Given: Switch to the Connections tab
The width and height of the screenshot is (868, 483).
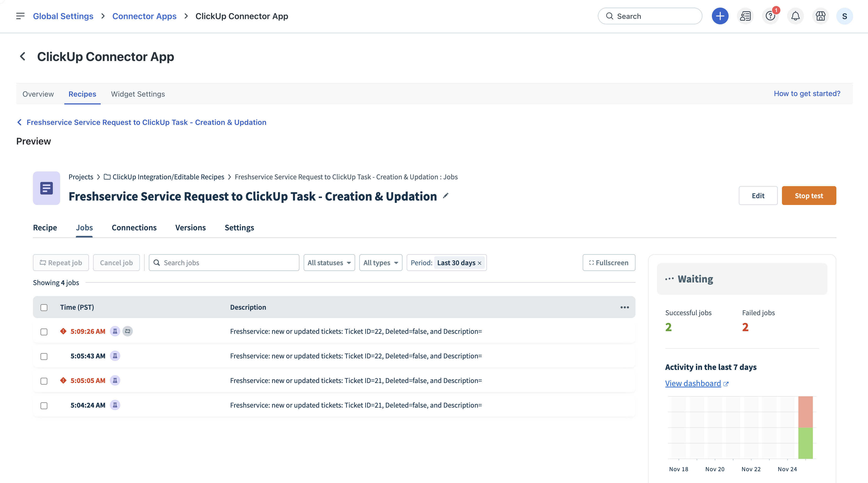Looking at the screenshot, I should pos(134,228).
